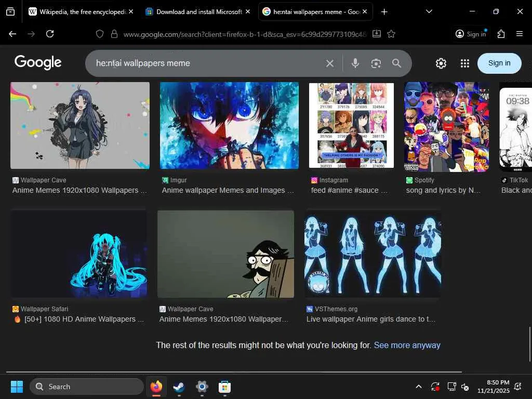Open the Wallpaper Cave anime girl thumbnail
This screenshot has height=399, width=532.
coord(80,126)
